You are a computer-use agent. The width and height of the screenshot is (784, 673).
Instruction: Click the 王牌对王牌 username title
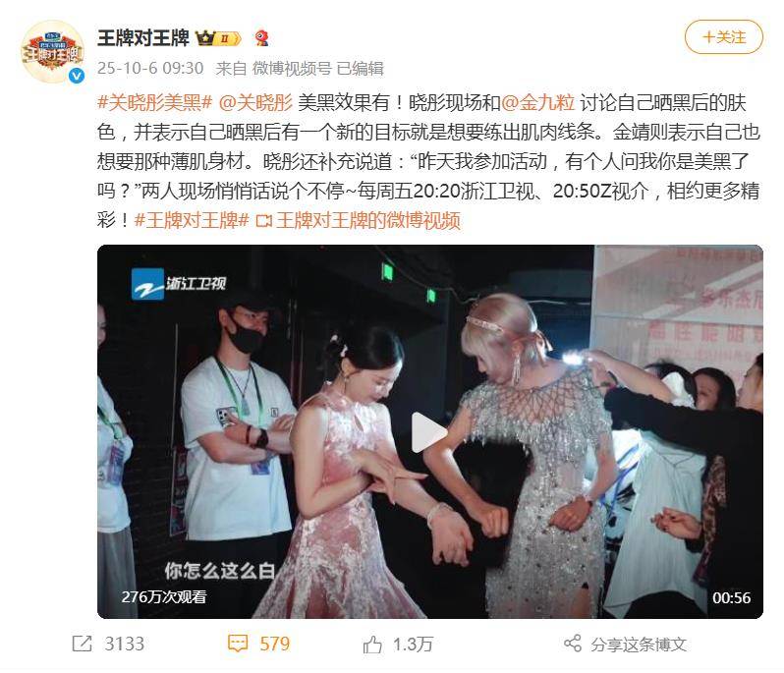point(143,38)
